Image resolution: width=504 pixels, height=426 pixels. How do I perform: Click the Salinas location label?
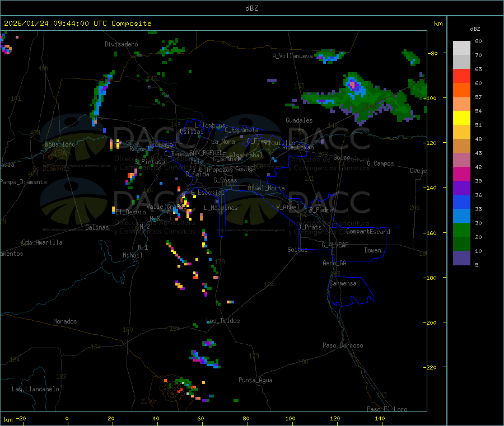(97, 227)
